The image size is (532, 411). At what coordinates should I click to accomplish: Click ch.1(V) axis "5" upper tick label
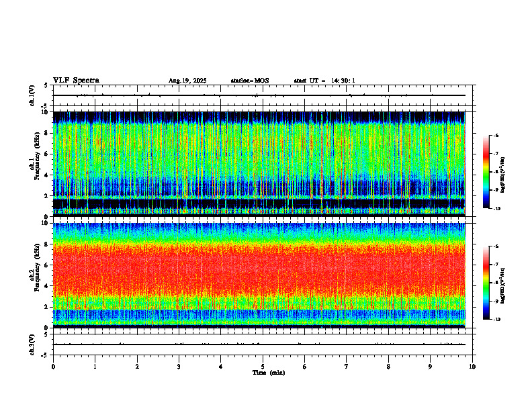tap(46, 85)
